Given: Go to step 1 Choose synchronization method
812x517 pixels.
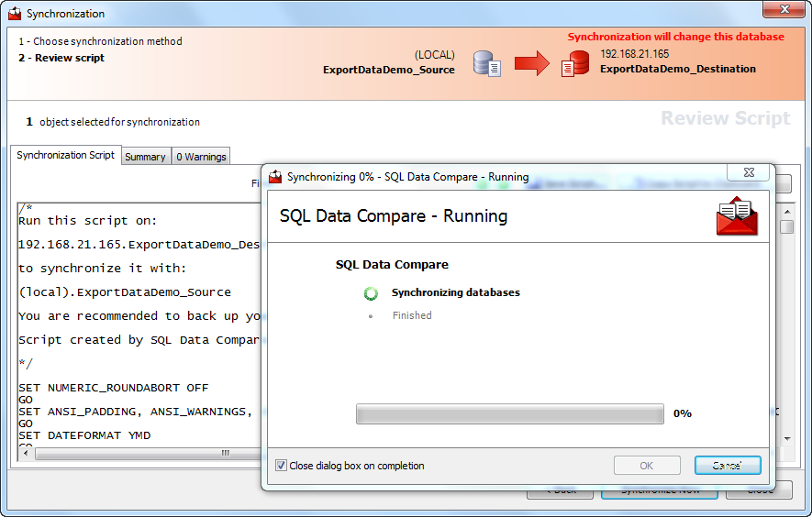Looking at the screenshot, I should [x=101, y=41].
